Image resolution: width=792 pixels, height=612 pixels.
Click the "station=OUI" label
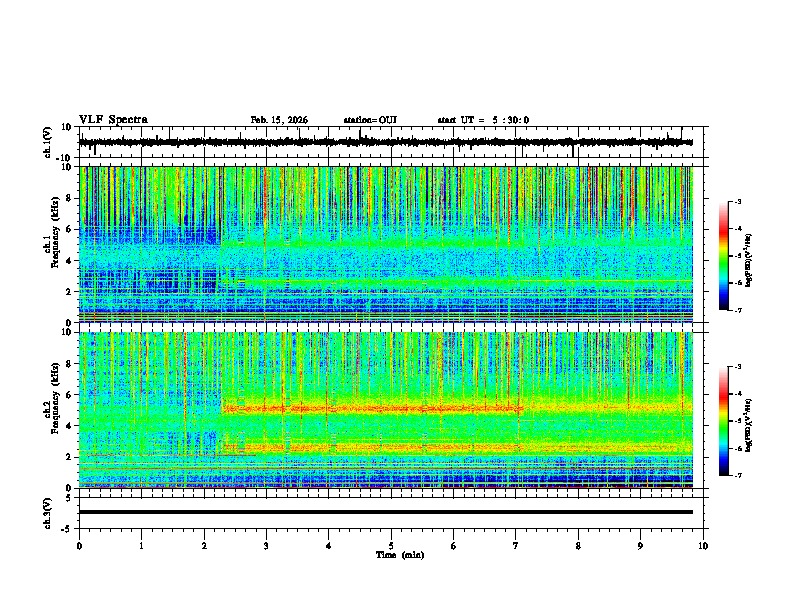point(370,120)
